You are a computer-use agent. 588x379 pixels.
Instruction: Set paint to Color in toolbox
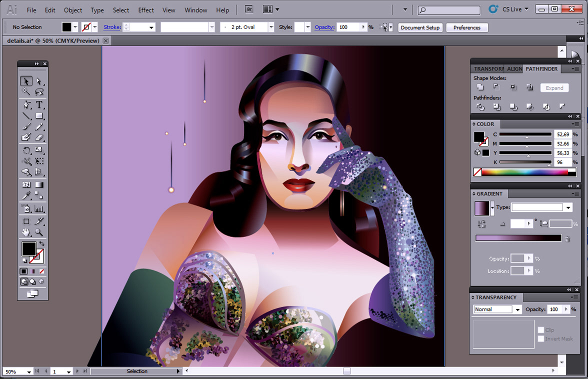point(23,271)
